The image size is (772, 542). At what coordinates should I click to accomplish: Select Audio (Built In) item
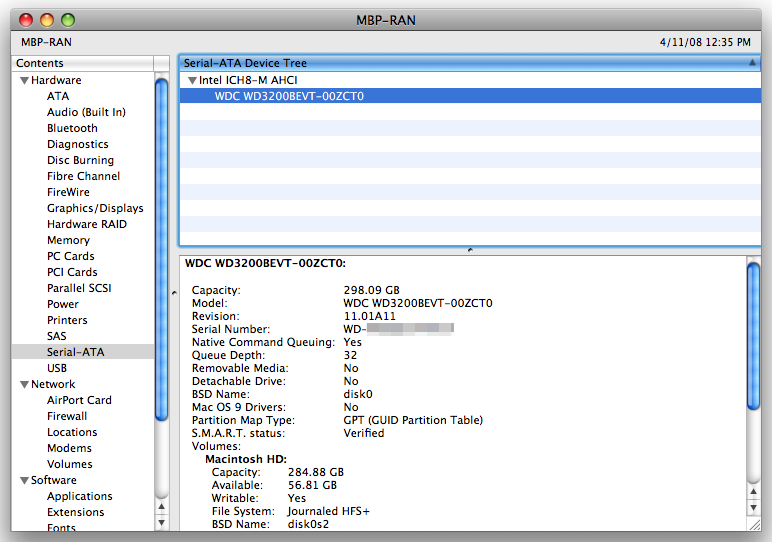(x=86, y=112)
